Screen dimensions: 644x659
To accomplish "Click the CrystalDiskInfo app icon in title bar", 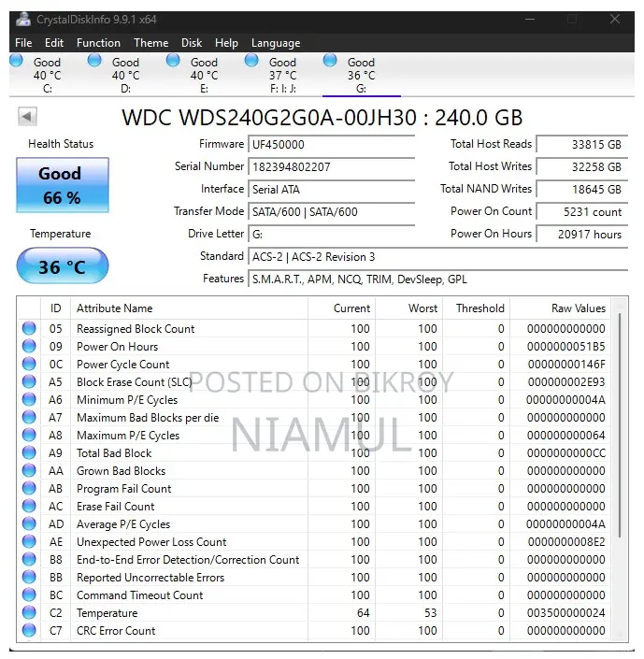I will coord(23,20).
